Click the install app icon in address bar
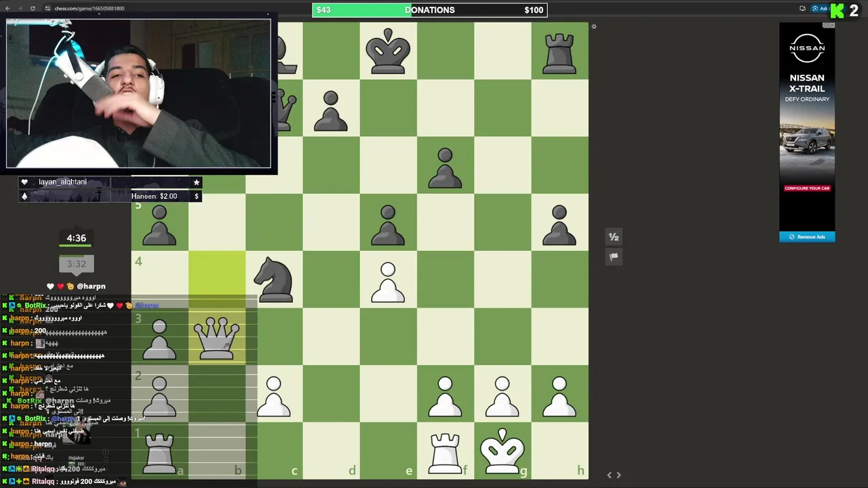The width and height of the screenshot is (868, 488). [802, 9]
